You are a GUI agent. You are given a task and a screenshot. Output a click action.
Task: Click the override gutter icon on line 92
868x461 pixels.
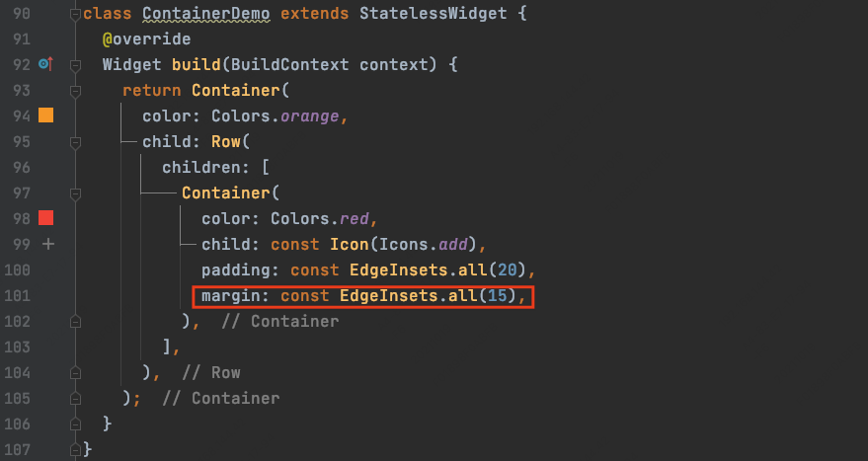46,64
